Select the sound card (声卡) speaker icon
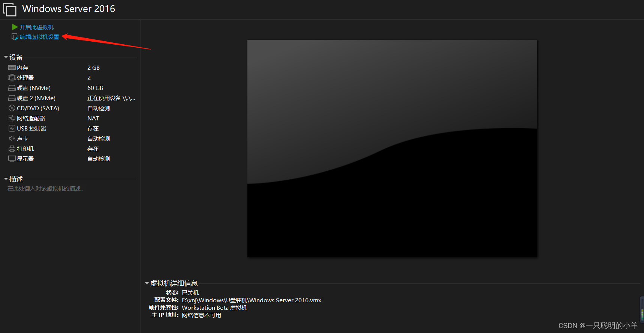 tap(12, 138)
